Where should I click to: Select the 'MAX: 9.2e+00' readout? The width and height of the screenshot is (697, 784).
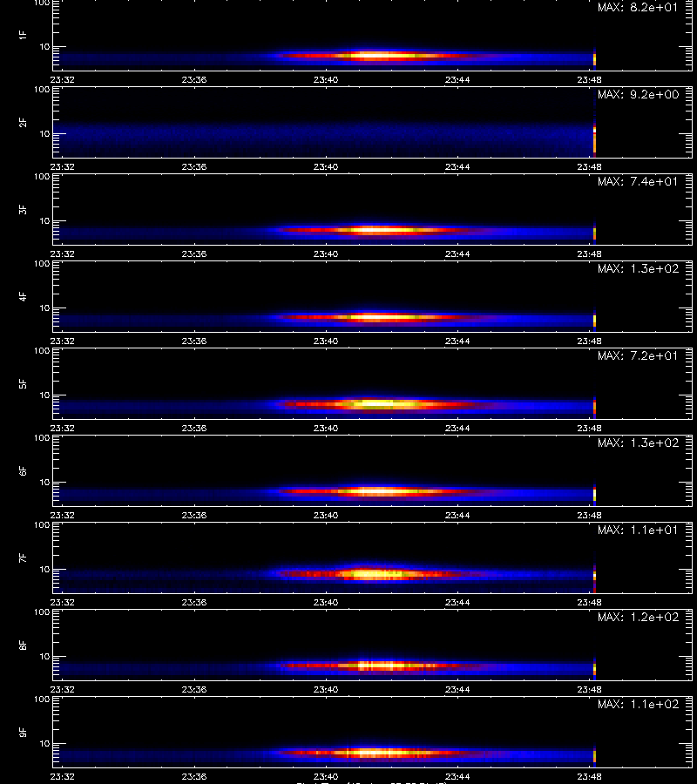[x=638, y=94]
